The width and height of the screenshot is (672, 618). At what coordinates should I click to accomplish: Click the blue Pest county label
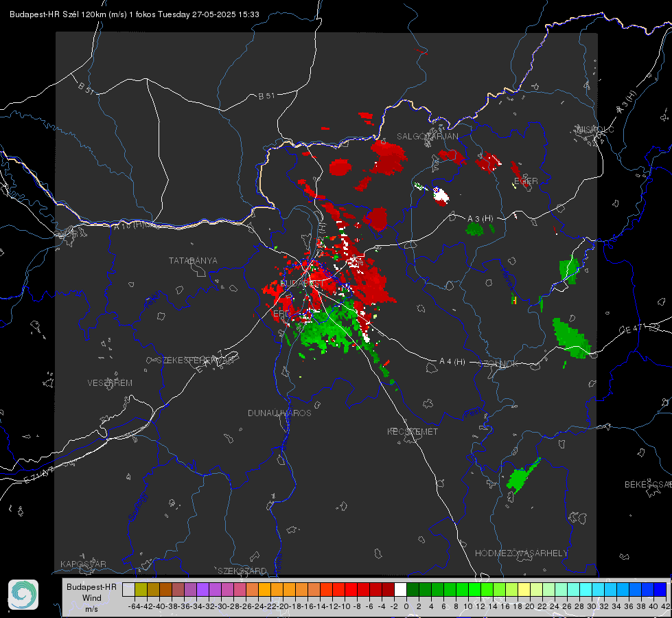pos(472,413)
